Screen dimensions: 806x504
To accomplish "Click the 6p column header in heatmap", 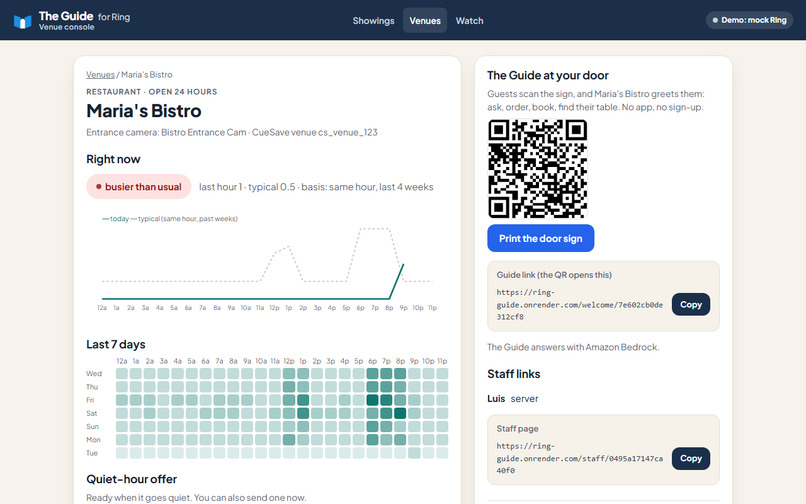I will coord(372,361).
